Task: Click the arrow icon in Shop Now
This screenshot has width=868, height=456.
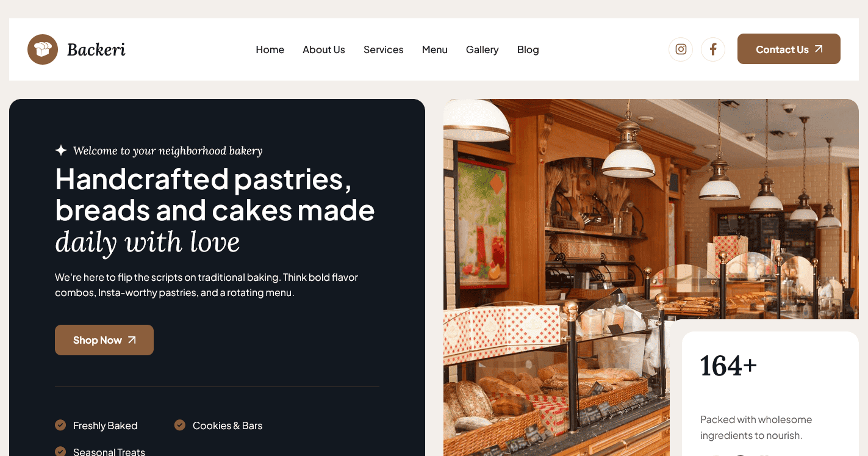Action: click(132, 340)
